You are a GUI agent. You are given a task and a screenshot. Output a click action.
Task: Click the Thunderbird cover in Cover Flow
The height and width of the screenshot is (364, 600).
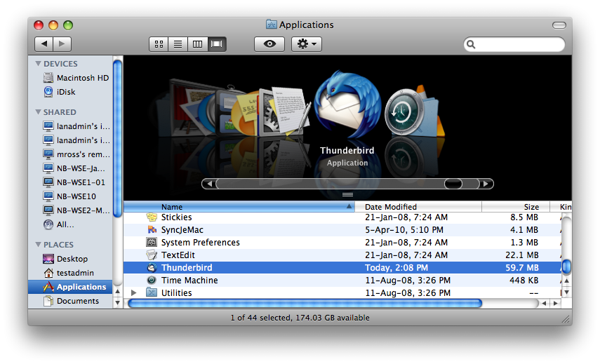[x=347, y=104]
